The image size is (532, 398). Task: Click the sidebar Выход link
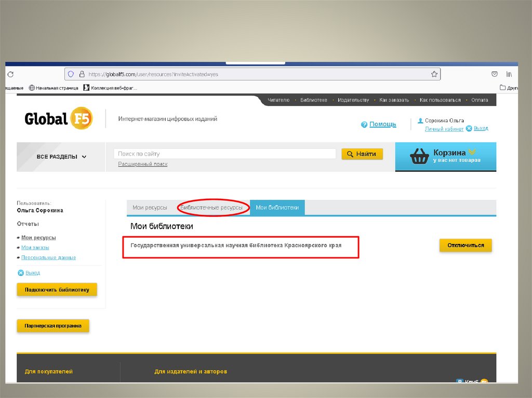point(33,272)
